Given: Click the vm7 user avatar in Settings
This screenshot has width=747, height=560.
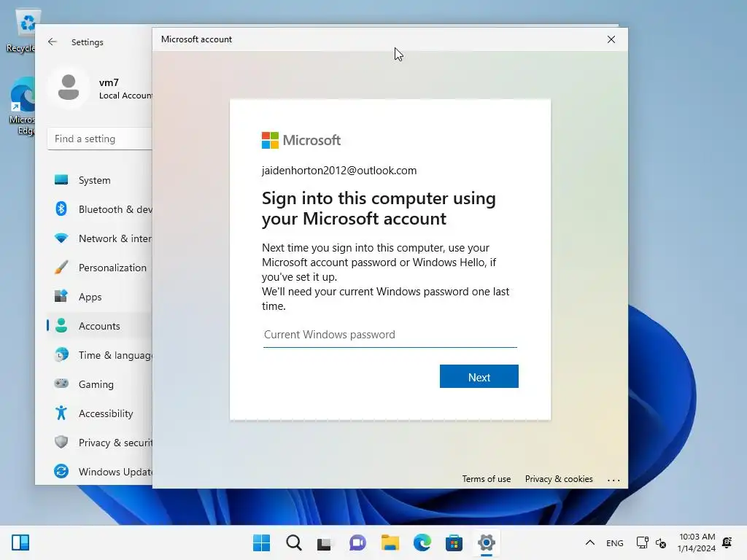Looking at the screenshot, I should coord(69,87).
